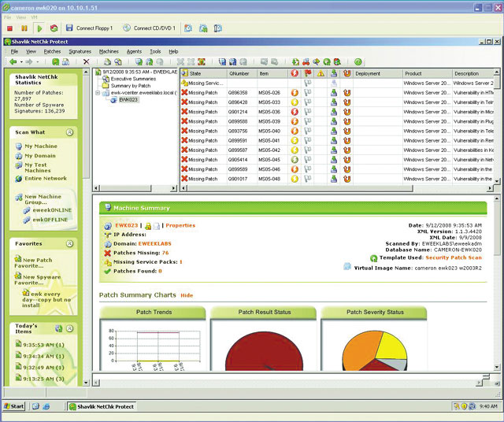Click Connect CD/DVD 1
This screenshot has height=422, width=504.
point(150,28)
